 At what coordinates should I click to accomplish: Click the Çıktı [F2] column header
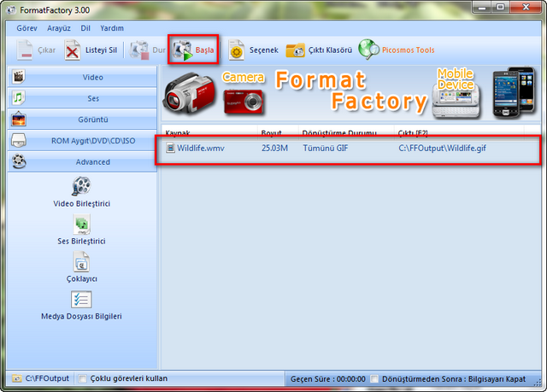pos(459,132)
